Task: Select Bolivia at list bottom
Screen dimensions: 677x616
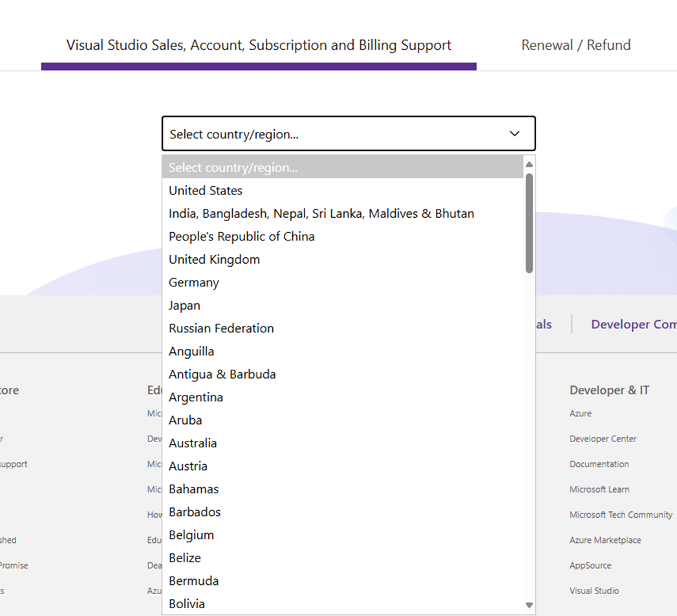Action: [x=343, y=604]
